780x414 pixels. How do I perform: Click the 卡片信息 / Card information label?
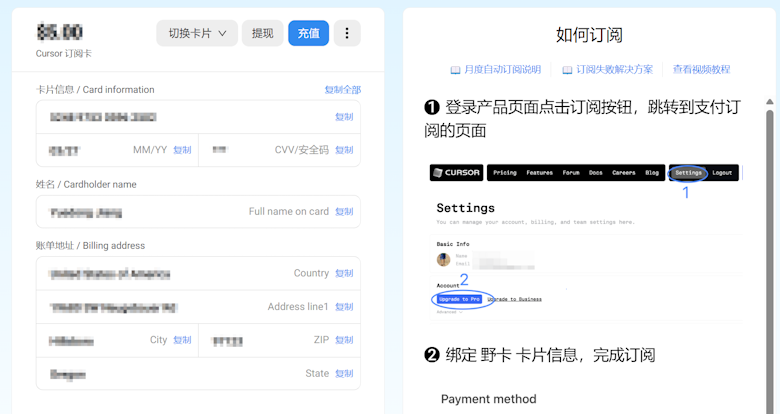click(95, 90)
